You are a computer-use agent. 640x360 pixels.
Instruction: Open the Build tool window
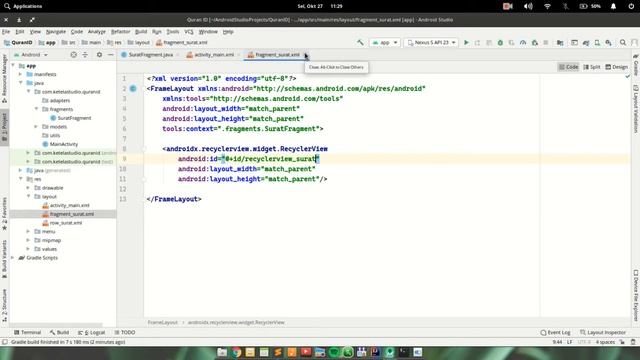coord(60,332)
